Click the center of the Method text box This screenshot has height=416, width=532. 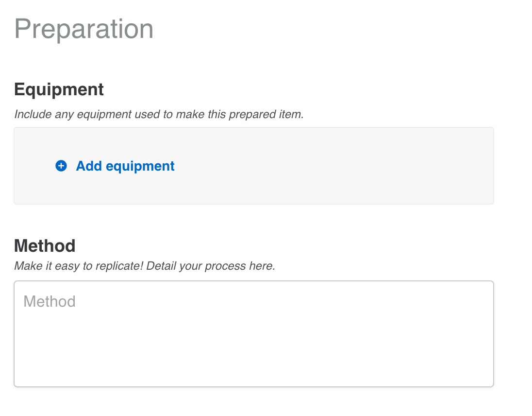(253, 333)
